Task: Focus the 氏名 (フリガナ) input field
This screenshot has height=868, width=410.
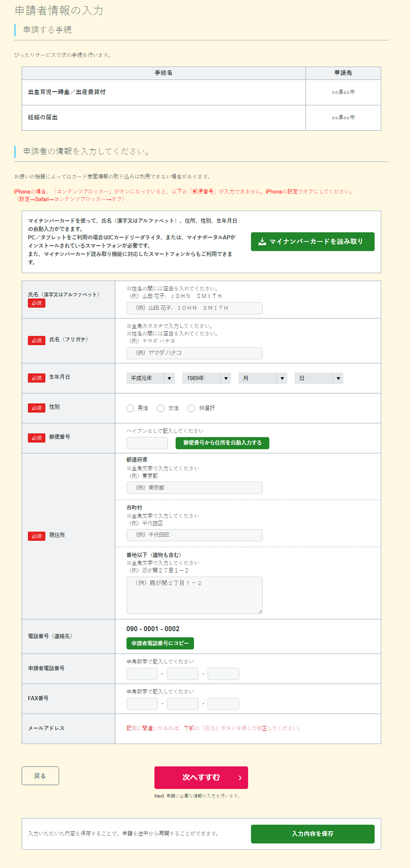Action: click(x=194, y=353)
